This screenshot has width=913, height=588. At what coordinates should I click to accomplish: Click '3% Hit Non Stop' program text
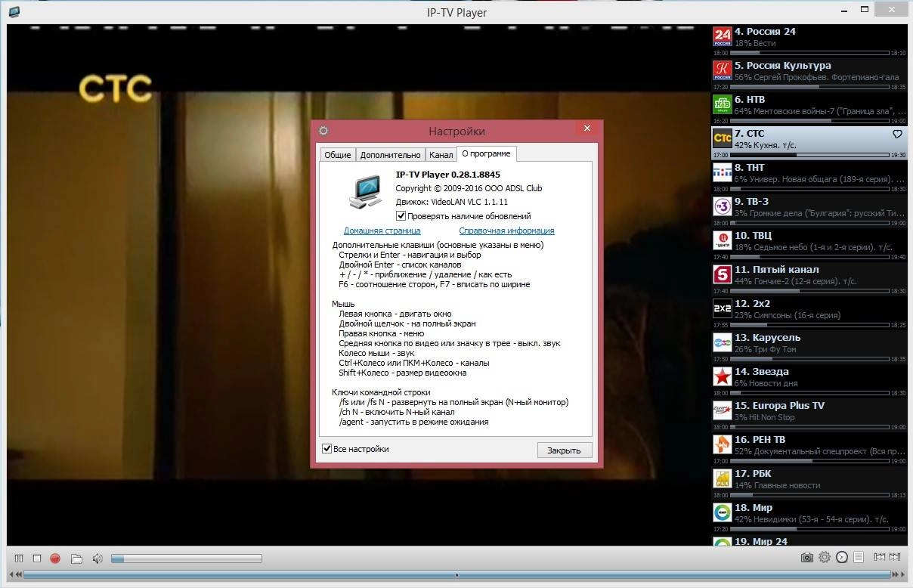[x=765, y=417]
